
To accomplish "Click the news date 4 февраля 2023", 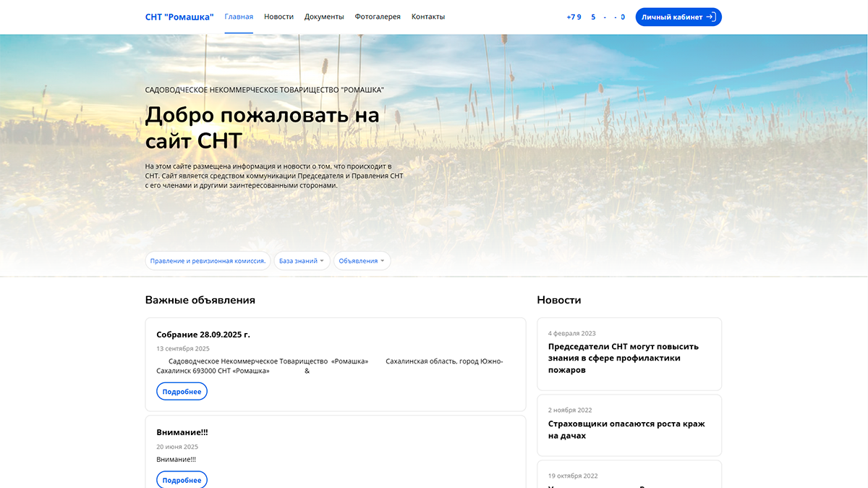I will click(572, 333).
